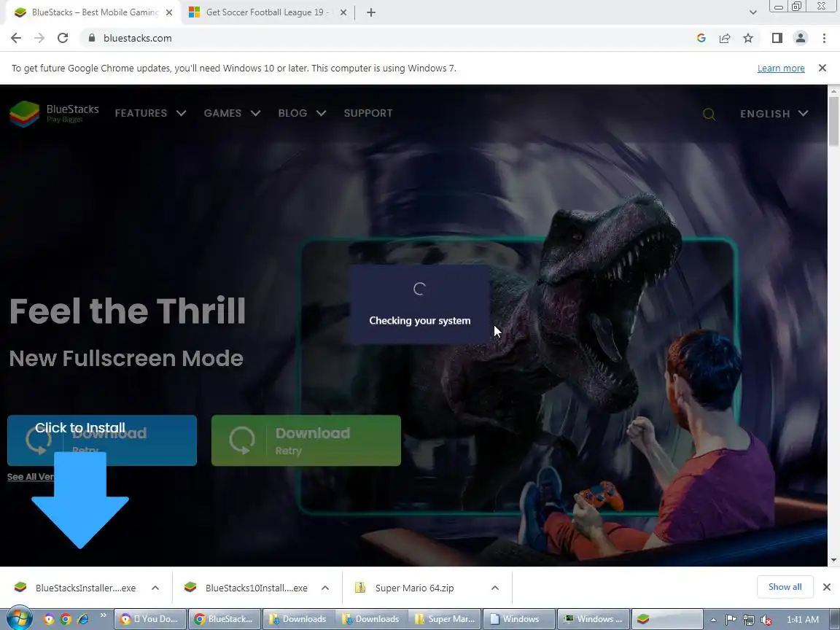Open options for BlueStacksInstaller exe download
This screenshot has width=840, height=630.
[155, 588]
